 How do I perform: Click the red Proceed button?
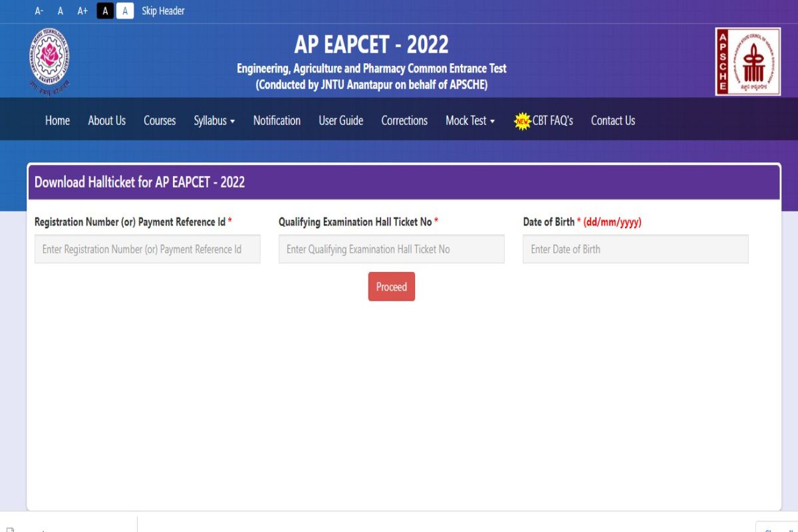pos(392,287)
